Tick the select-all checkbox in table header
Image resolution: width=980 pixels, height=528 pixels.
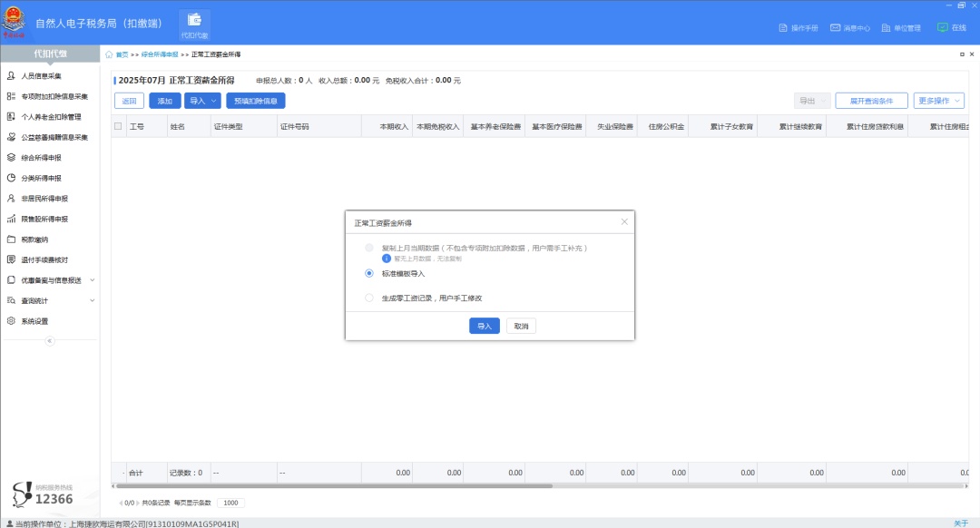(x=118, y=126)
